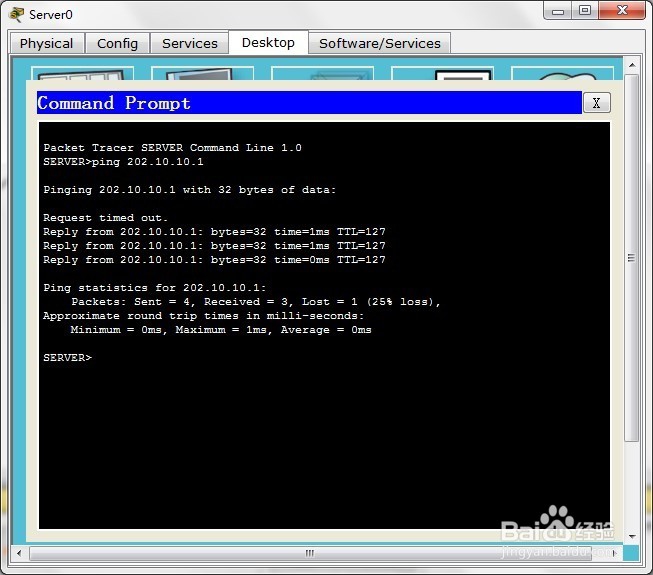Viewport: 653px width, 575px height.
Task: Click the 'Approximate round trip times' line
Action: pyautogui.click(x=204, y=316)
